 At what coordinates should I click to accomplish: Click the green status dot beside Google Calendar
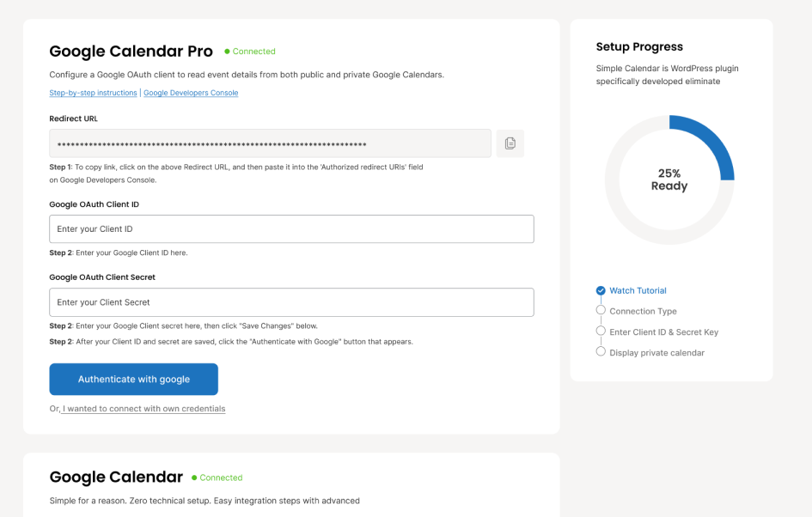pyautogui.click(x=194, y=477)
